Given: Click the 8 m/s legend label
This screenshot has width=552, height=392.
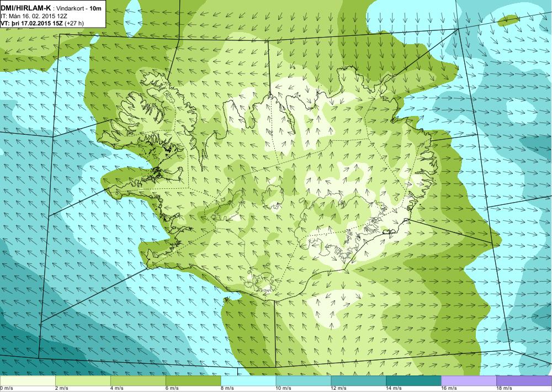Looking at the screenshot, I should pos(227,388).
